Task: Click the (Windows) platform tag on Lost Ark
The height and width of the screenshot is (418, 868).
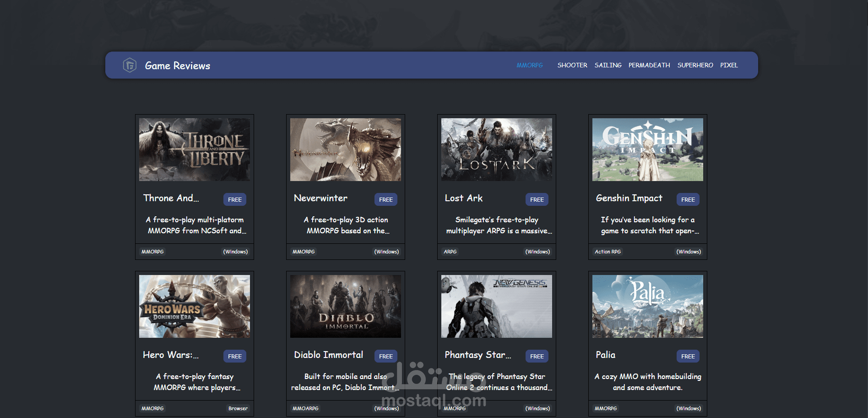Action: tap(537, 252)
